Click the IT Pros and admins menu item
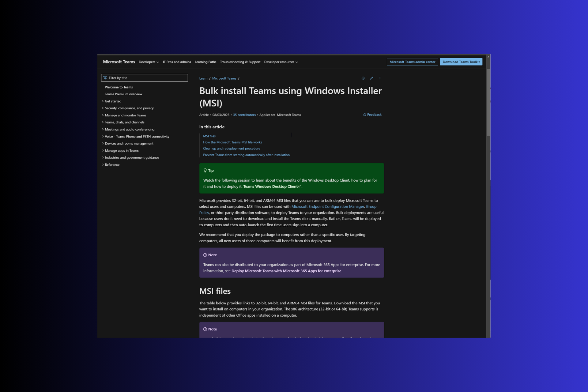 click(176, 62)
